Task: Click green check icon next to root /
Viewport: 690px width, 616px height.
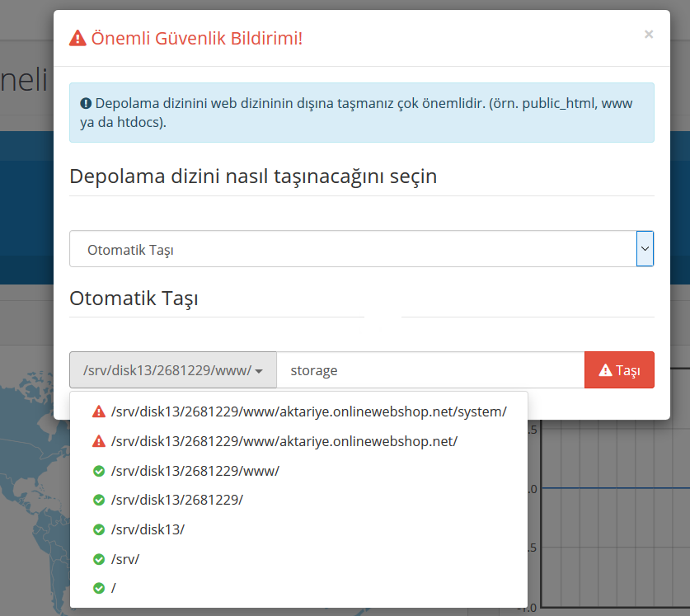Action: point(99,589)
